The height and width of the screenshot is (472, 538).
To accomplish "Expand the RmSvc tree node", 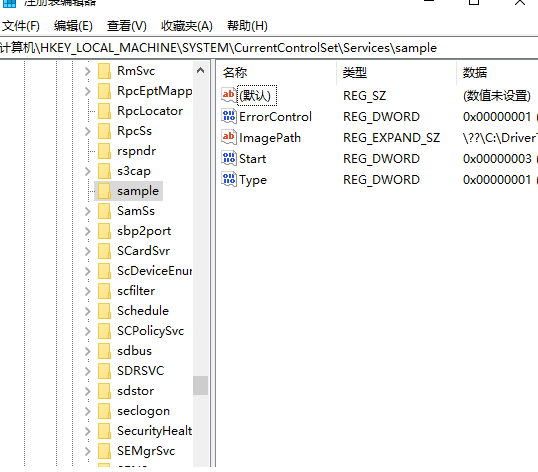I will point(88,71).
